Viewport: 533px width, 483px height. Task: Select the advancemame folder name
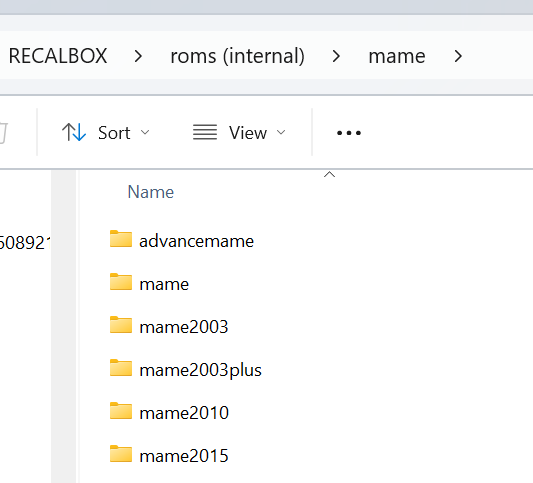pyautogui.click(x=196, y=241)
